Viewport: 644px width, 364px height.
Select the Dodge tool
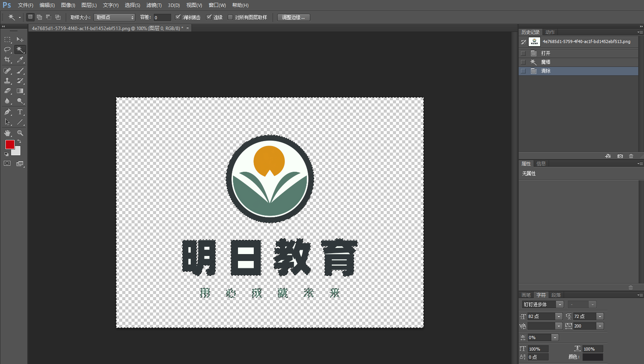point(20,101)
